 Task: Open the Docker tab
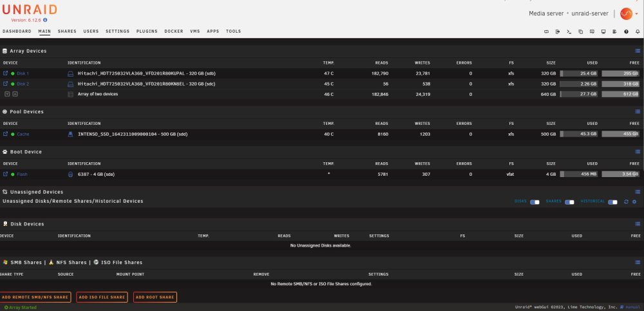click(x=174, y=31)
